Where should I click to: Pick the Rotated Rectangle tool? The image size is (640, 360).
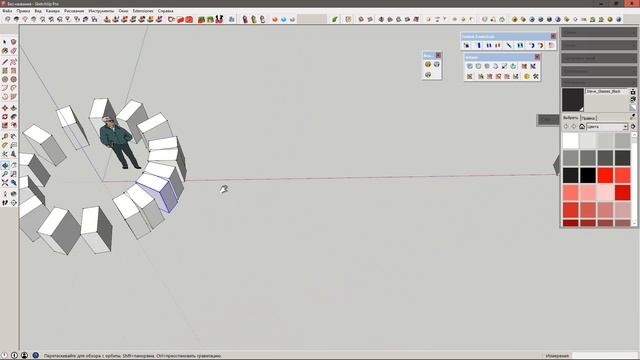pos(13,71)
